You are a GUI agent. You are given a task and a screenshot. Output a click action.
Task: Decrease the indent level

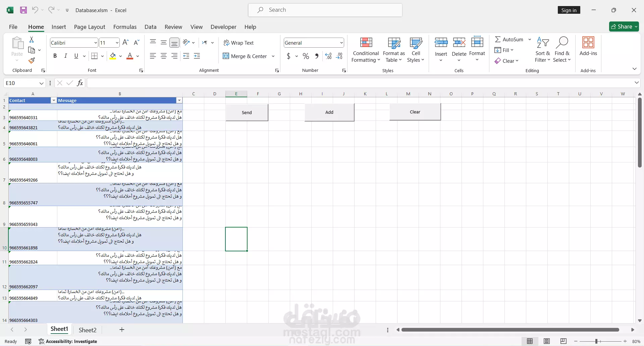pyautogui.click(x=186, y=56)
